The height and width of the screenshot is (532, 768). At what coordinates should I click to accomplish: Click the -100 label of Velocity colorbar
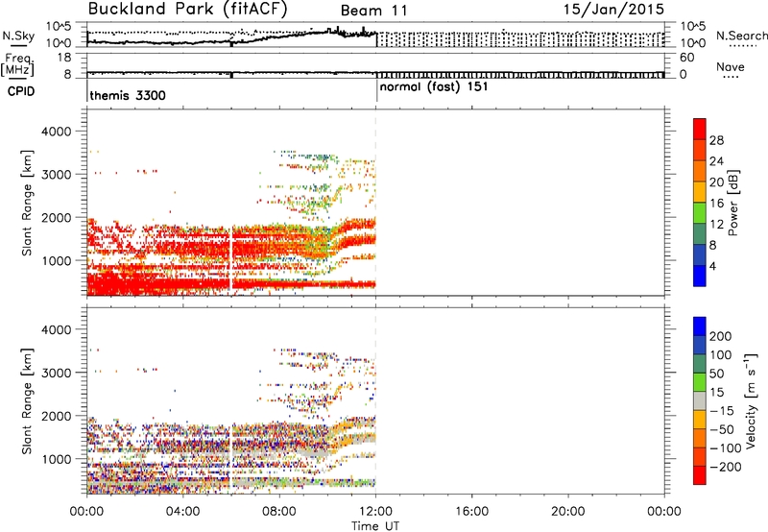click(x=726, y=447)
